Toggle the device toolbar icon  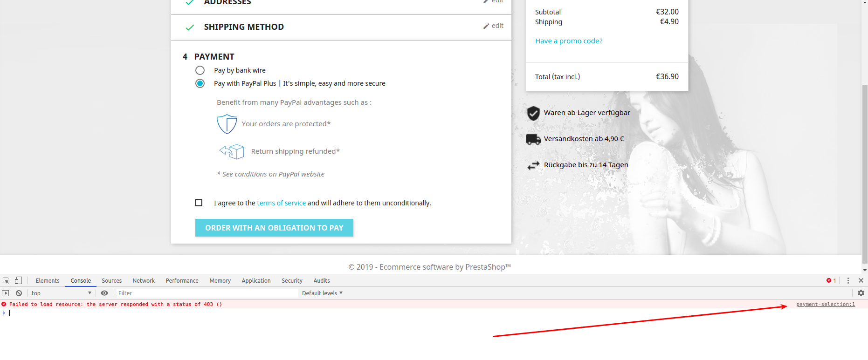click(18, 280)
